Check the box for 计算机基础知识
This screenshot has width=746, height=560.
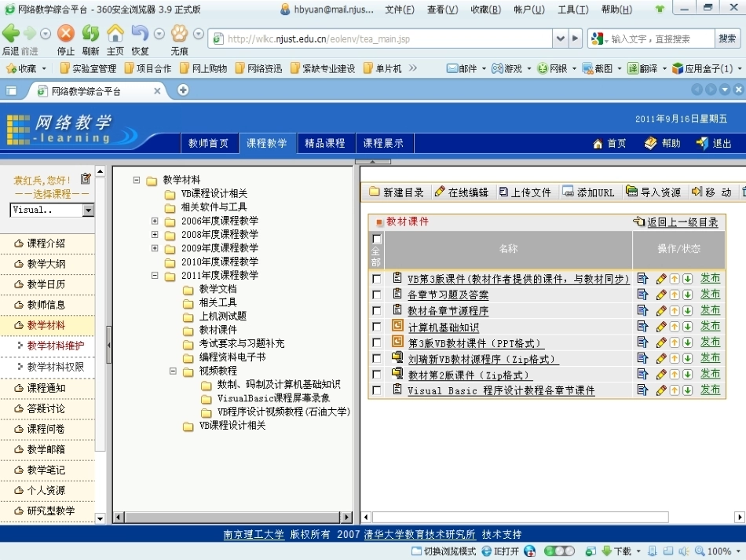pos(377,327)
